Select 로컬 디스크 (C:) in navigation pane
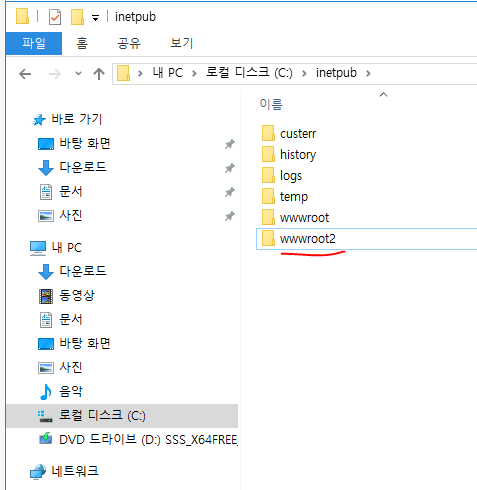This screenshot has width=477, height=490. pos(102,415)
